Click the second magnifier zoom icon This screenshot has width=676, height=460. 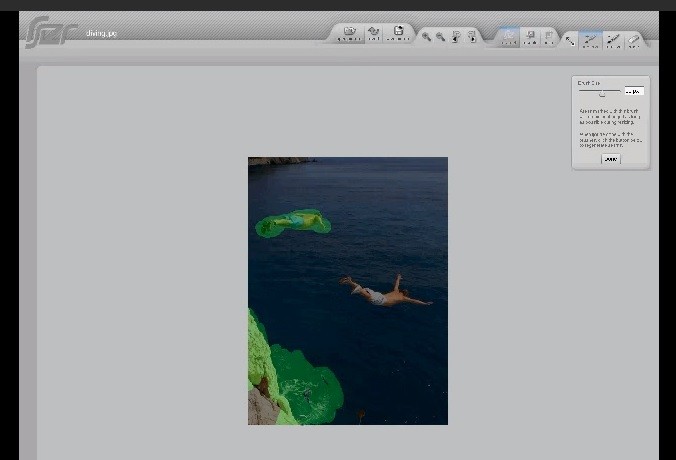click(440, 37)
